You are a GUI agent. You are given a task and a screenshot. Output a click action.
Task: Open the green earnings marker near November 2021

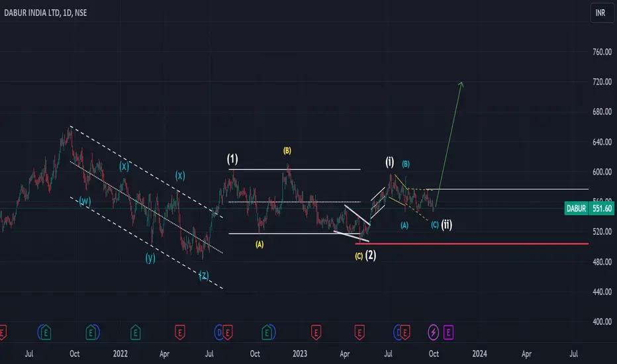(x=91, y=332)
